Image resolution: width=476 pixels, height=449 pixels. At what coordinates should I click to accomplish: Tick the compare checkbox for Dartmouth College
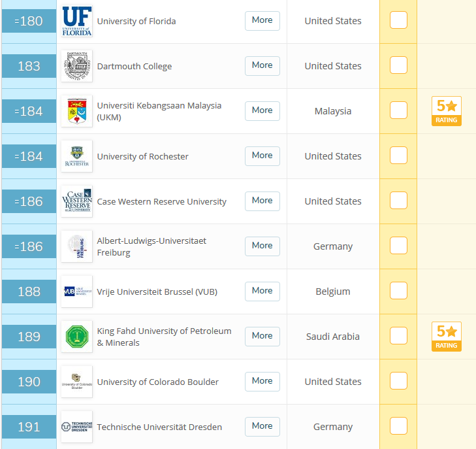tap(398, 65)
